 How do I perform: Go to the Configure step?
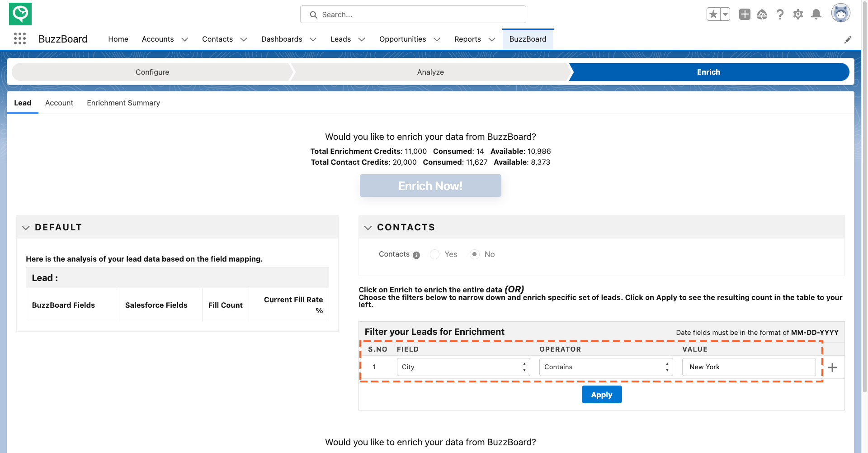152,72
